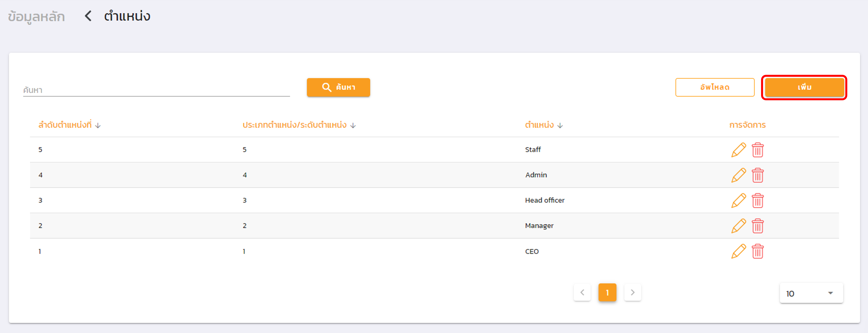Edit the Staff position row
This screenshot has height=333, width=868.
point(738,150)
